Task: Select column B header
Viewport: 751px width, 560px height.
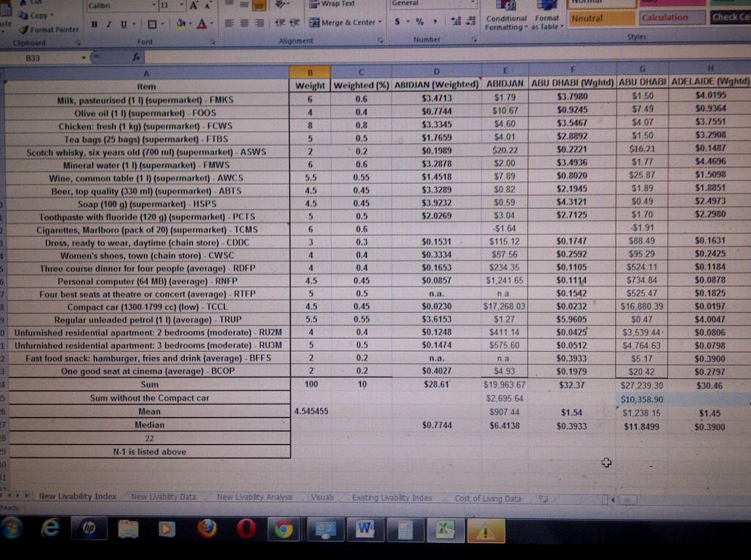Action: click(310, 73)
